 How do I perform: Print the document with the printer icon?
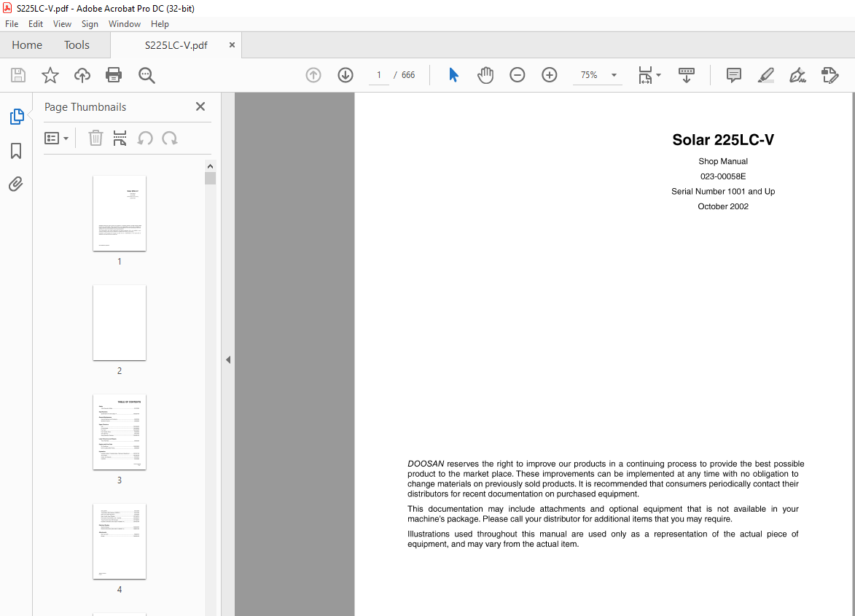point(114,75)
